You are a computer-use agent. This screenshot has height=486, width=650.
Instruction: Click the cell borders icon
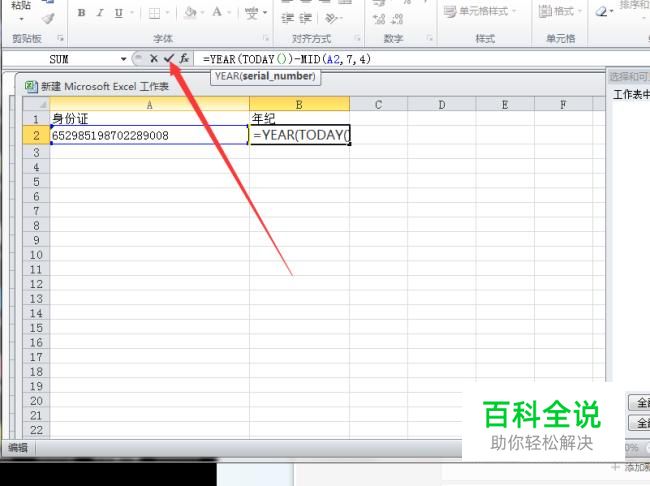pos(154,13)
